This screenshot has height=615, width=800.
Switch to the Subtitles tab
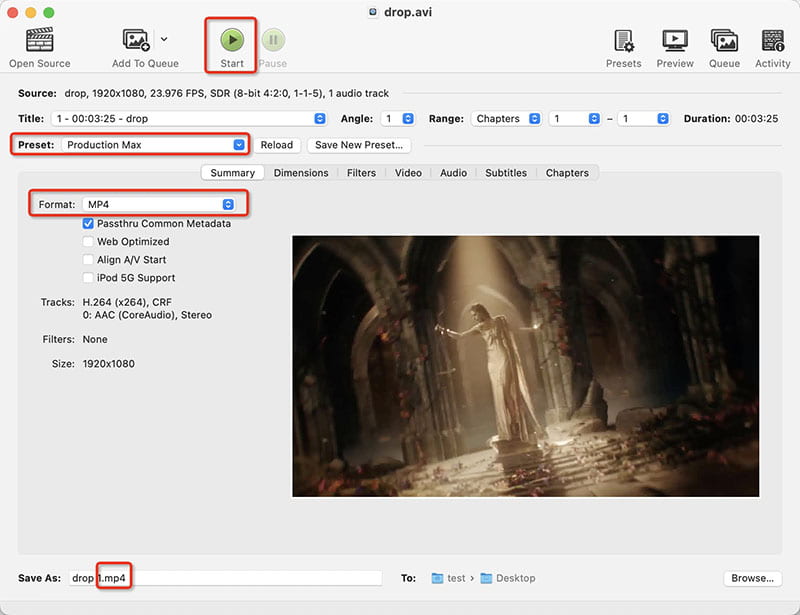tap(506, 173)
